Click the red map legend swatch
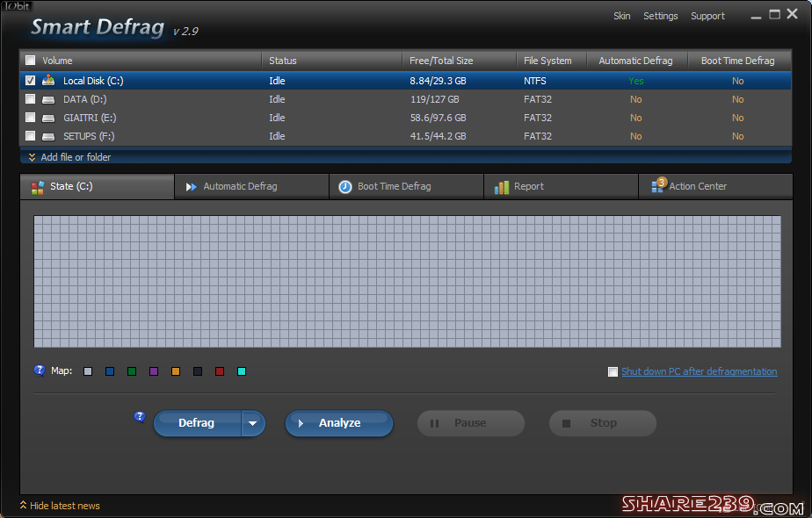This screenshot has height=518, width=812. [x=220, y=371]
